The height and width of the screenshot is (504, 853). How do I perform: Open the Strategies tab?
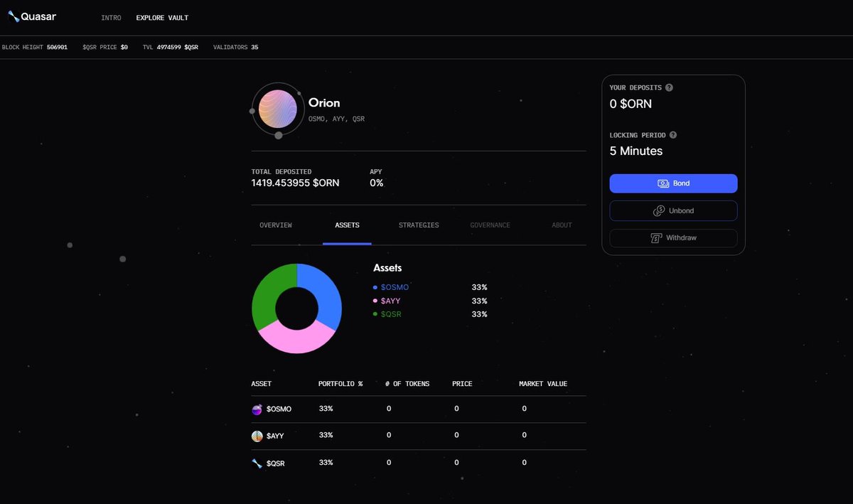(x=419, y=225)
